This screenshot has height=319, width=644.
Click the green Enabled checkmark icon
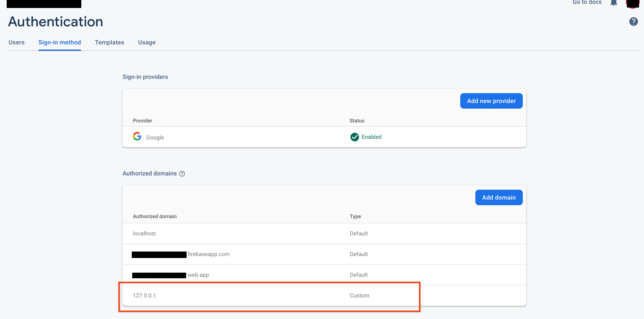coord(355,137)
